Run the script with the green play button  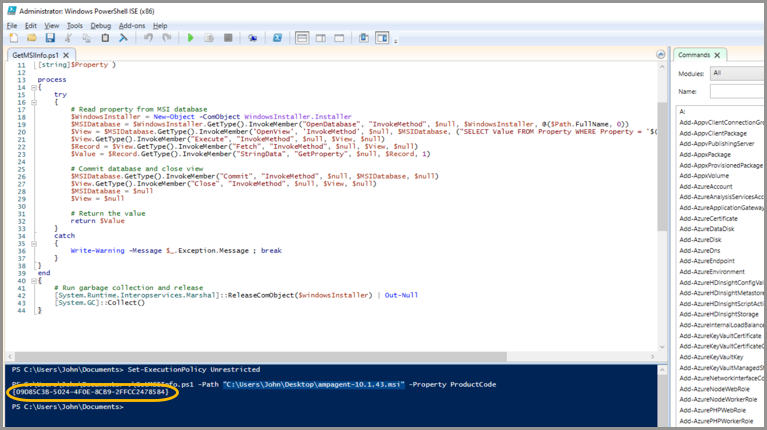click(x=191, y=38)
